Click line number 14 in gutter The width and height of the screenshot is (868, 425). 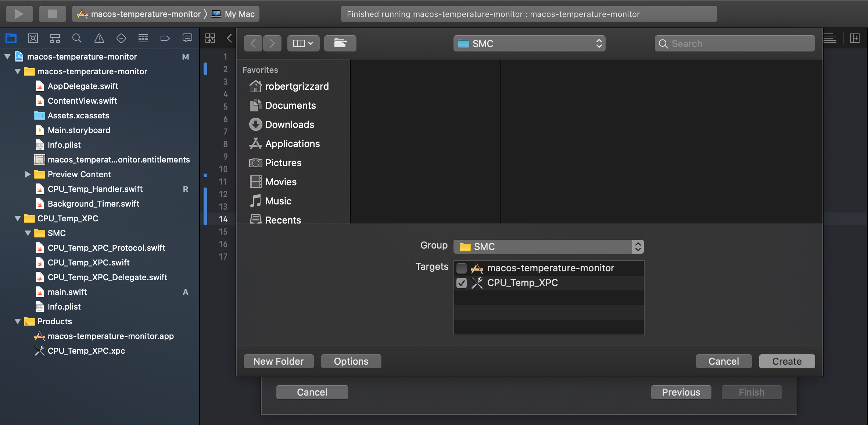click(223, 219)
